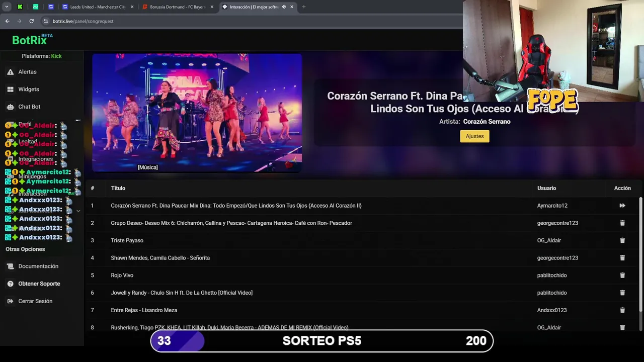This screenshot has width=644, height=362.
Task: Open a new browser tab
Action: (x=304, y=7)
